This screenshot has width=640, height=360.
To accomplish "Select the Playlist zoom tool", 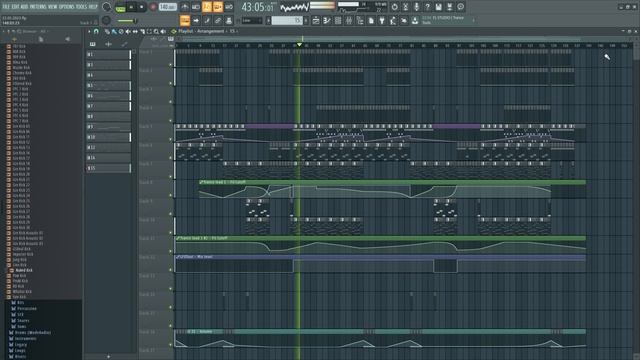I will point(156,31).
